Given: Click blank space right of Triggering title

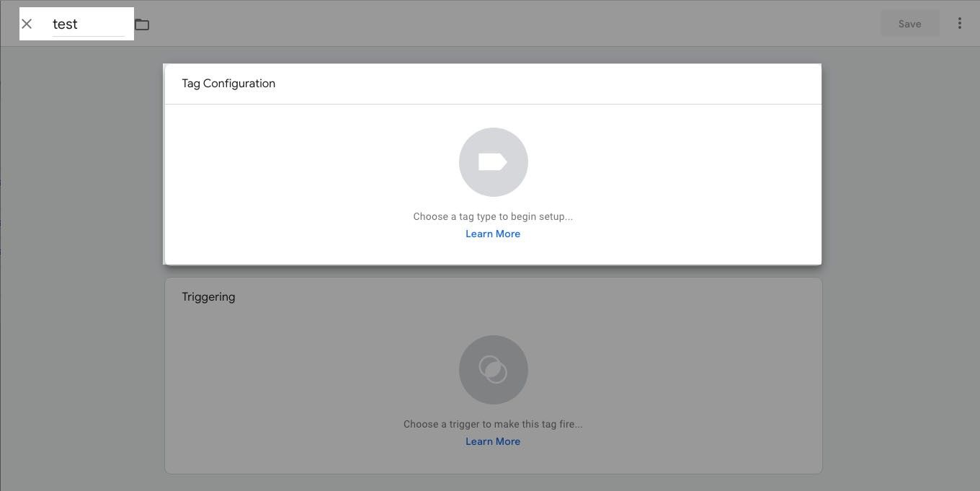Looking at the screenshot, I should point(526,297).
